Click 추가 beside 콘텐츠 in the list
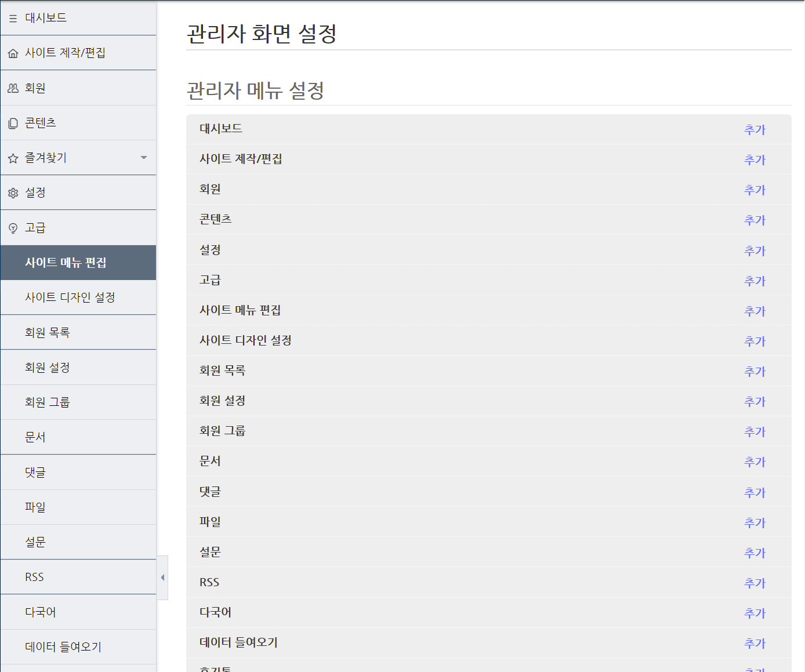 click(755, 220)
